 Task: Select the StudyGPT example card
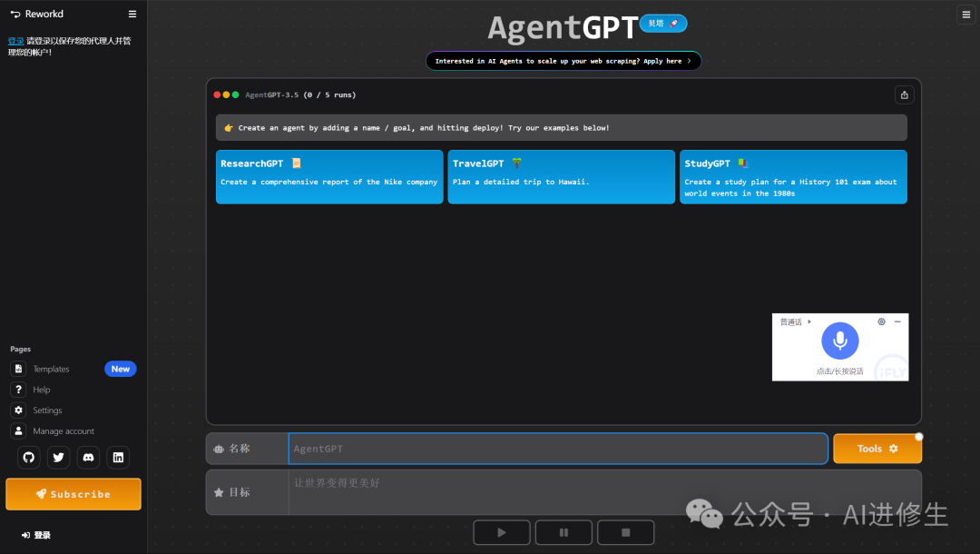[x=793, y=177]
